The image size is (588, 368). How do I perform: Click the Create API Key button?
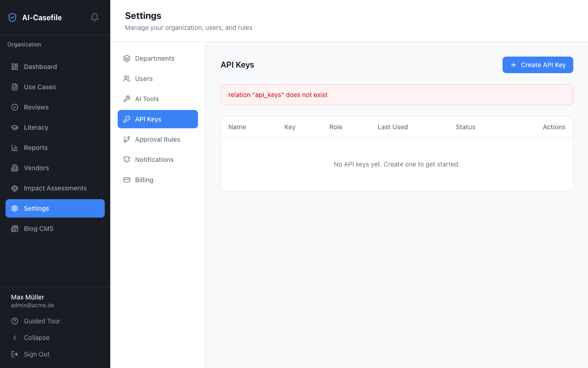537,65
